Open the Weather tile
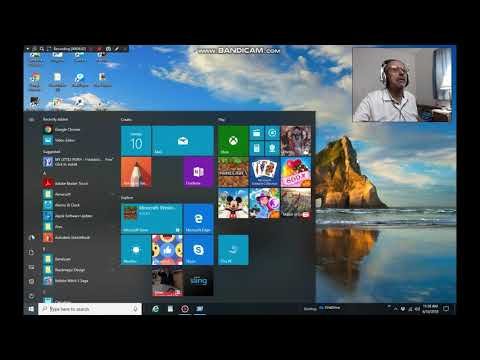This screenshot has width=480, height=360. click(x=136, y=250)
